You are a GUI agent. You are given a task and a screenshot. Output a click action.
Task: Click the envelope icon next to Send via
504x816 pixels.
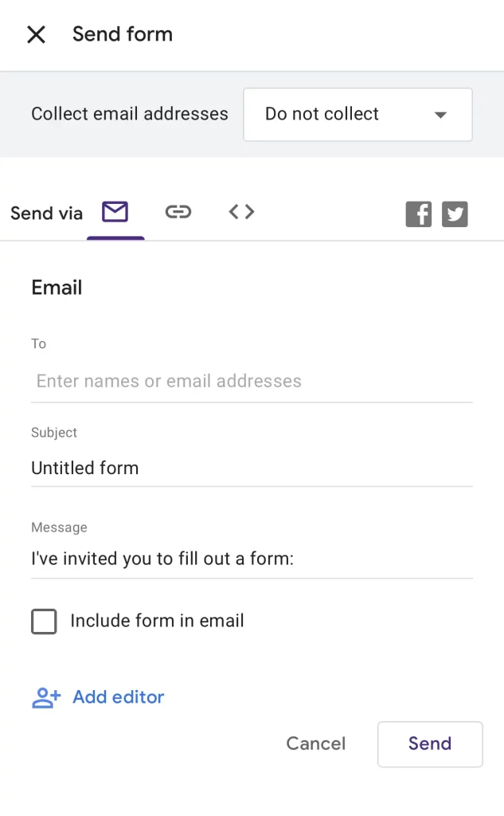point(115,212)
